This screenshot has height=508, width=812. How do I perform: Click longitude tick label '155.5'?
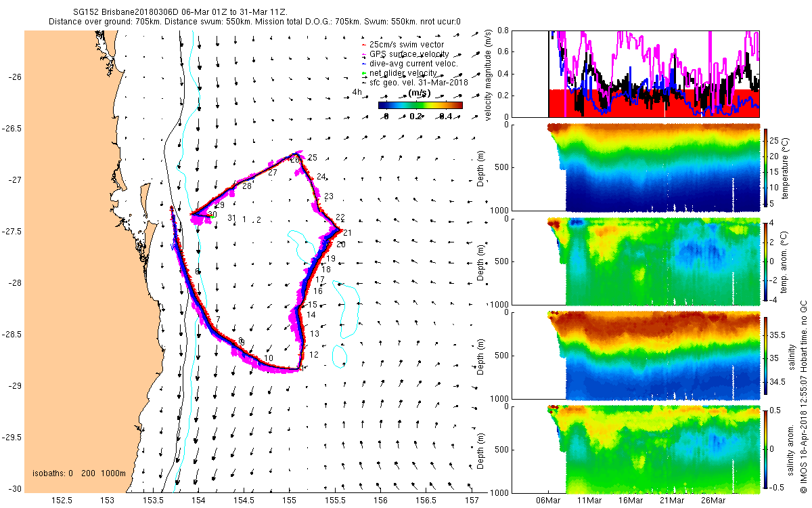(x=336, y=501)
